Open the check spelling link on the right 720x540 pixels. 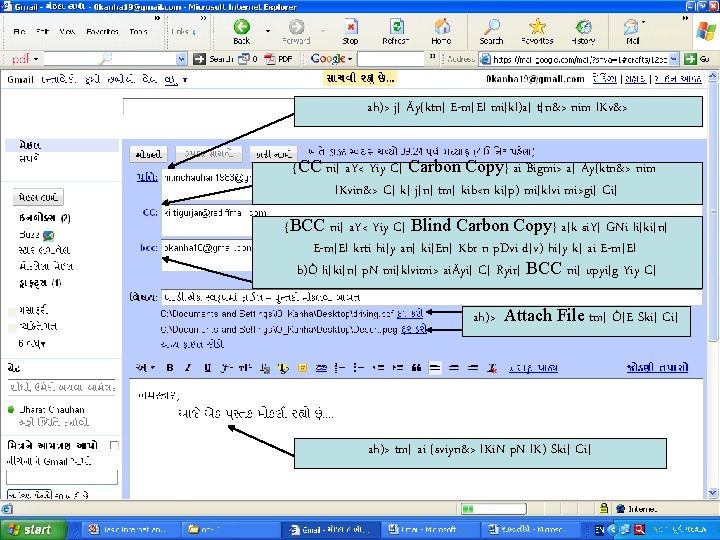pyautogui.click(x=657, y=367)
